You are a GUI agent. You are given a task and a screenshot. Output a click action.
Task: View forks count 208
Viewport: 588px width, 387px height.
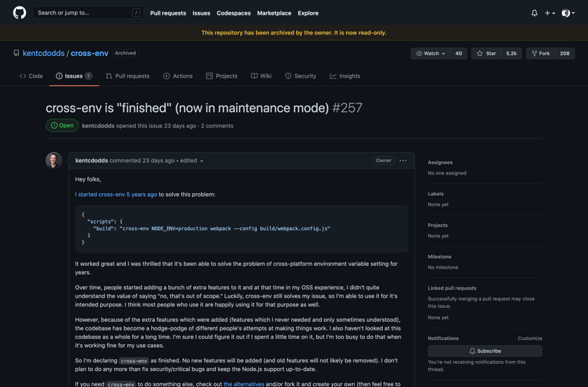[565, 53]
